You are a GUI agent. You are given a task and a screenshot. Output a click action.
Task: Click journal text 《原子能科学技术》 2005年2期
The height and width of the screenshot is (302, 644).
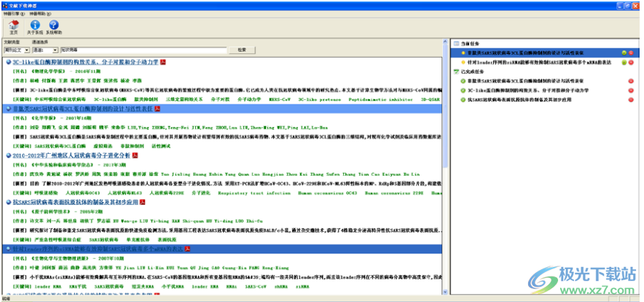pyautogui.click(x=66, y=212)
